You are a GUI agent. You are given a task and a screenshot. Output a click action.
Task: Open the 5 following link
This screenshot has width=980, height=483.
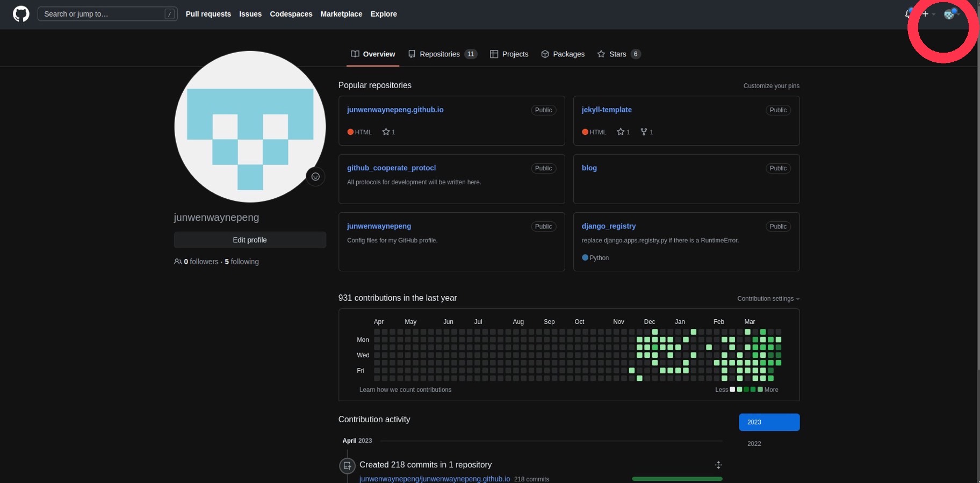(x=242, y=262)
